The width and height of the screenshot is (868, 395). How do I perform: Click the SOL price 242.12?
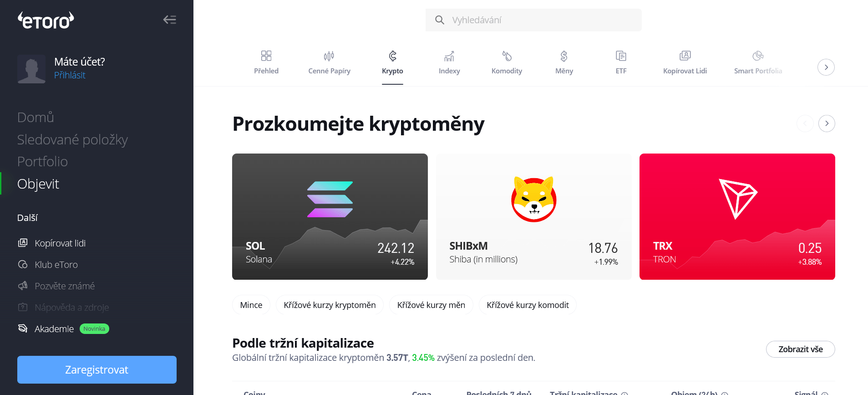(x=396, y=248)
